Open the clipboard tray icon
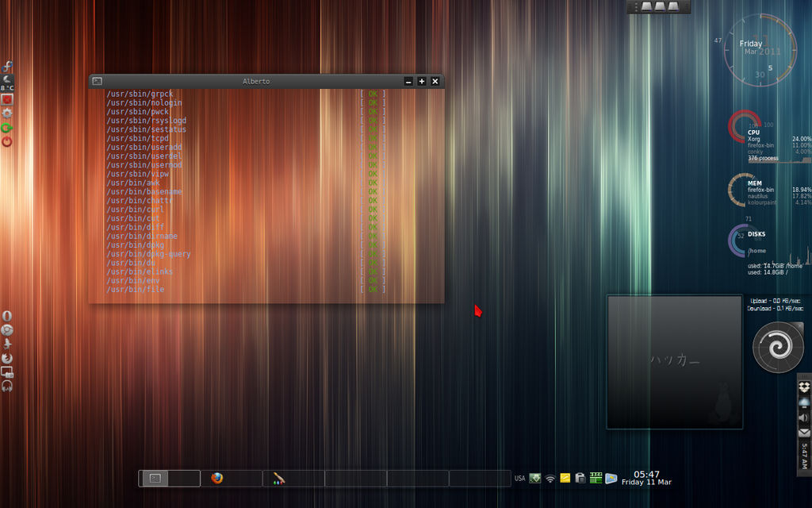 580,478
